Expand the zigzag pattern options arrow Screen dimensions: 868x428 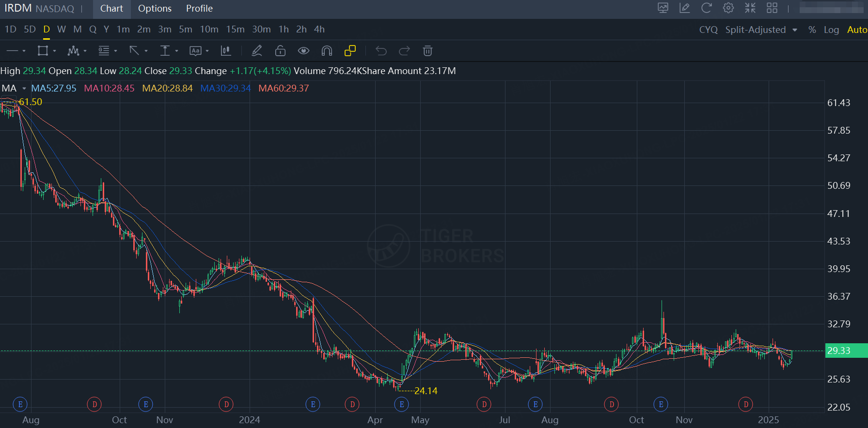tap(85, 51)
